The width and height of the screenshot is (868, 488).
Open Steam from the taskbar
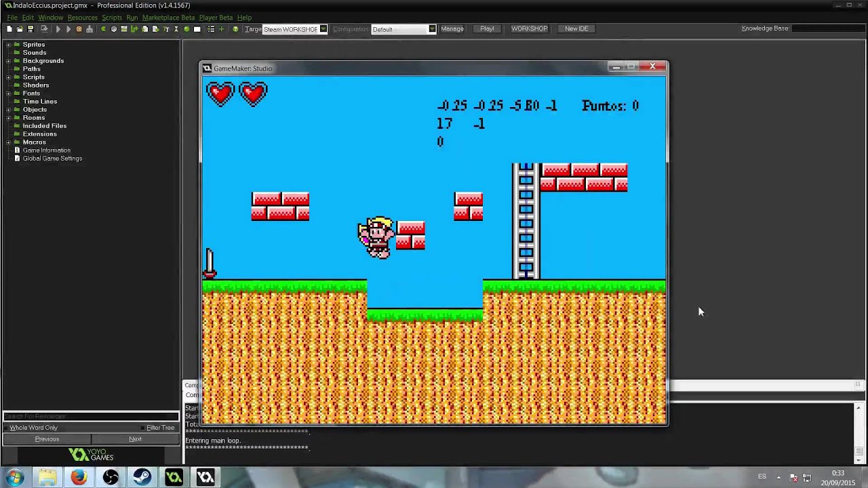tap(142, 477)
